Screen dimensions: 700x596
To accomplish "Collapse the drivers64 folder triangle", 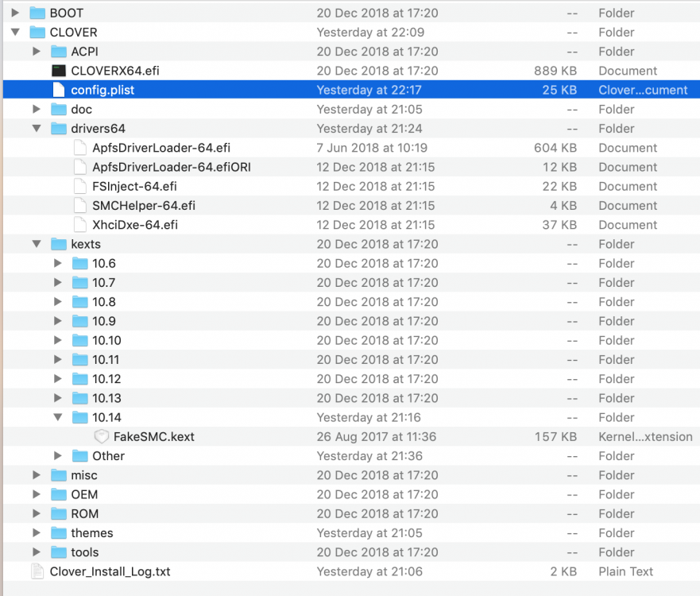I will (x=37, y=129).
